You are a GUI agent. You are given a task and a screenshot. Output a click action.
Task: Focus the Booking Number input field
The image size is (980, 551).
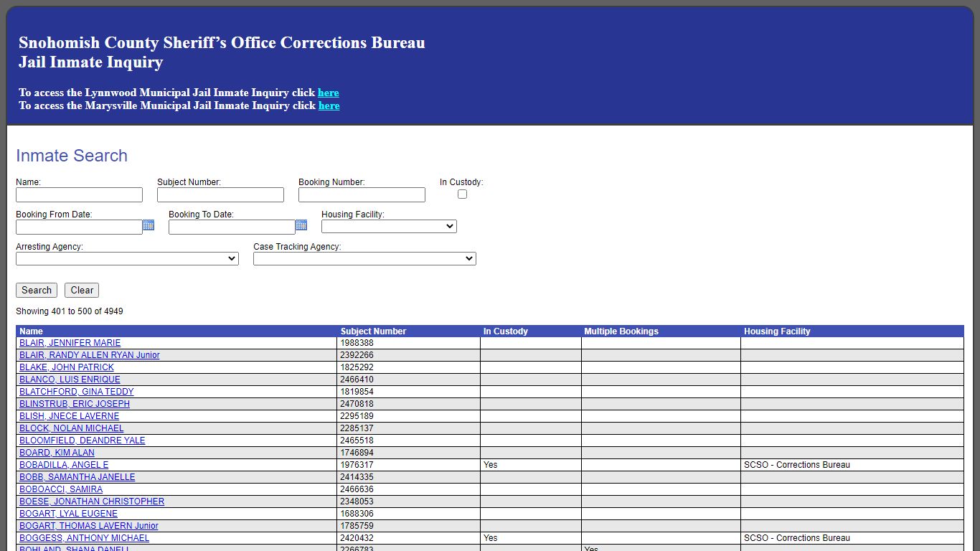click(362, 195)
